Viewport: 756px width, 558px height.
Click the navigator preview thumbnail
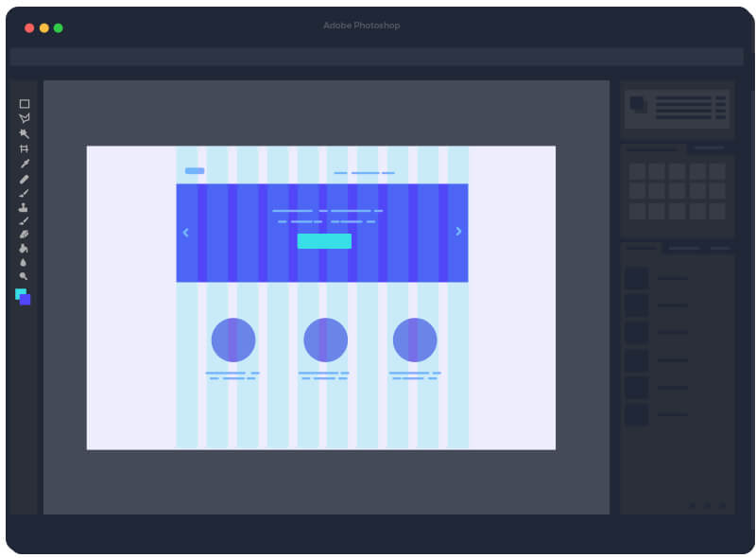pyautogui.click(x=638, y=105)
